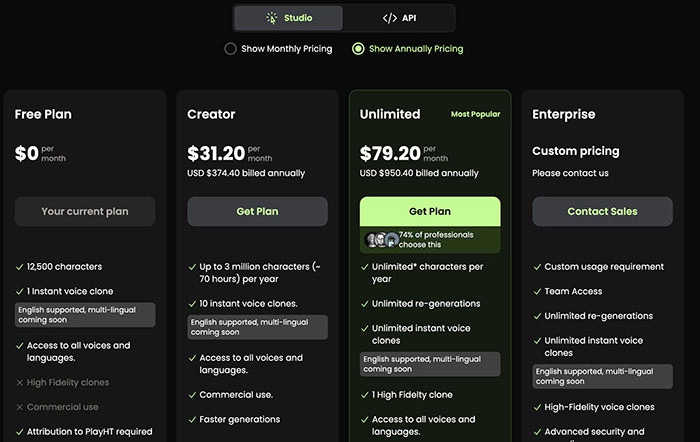Viewport: 700px width, 442px height.
Task: Click the $79.20 Unlimited price
Action: click(390, 153)
